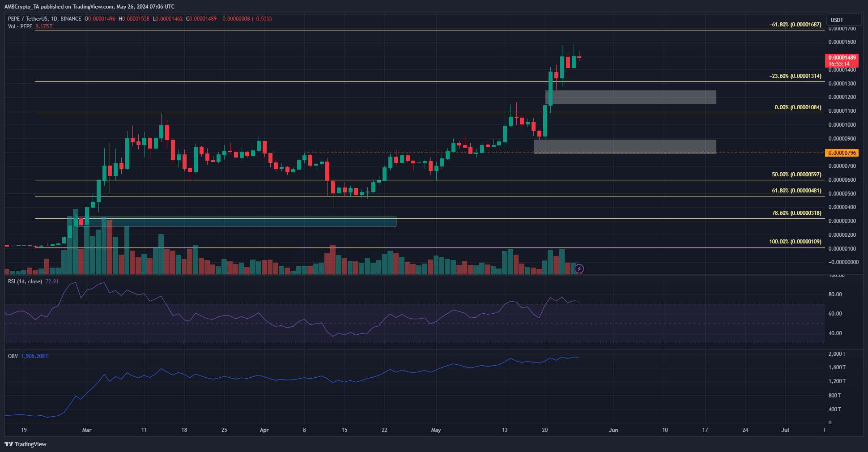Viewport: 868px width, 452px height.
Task: Select the Vol · PEPE indicator label
Action: 20,26
